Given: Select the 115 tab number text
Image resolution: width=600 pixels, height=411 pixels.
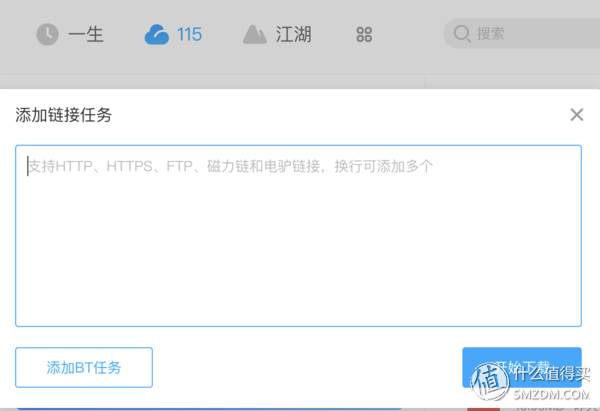Looking at the screenshot, I should (x=189, y=34).
